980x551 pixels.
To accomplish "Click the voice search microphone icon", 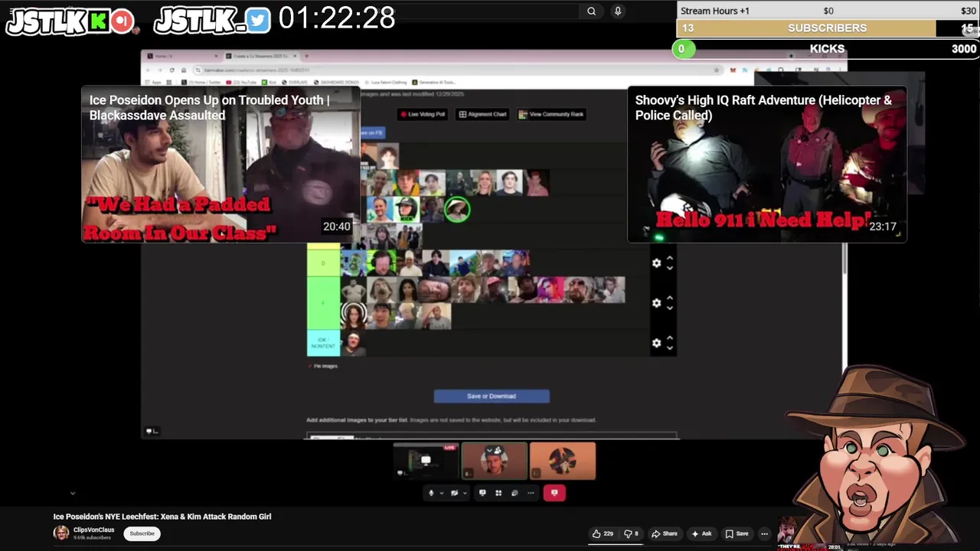I will coord(618,11).
